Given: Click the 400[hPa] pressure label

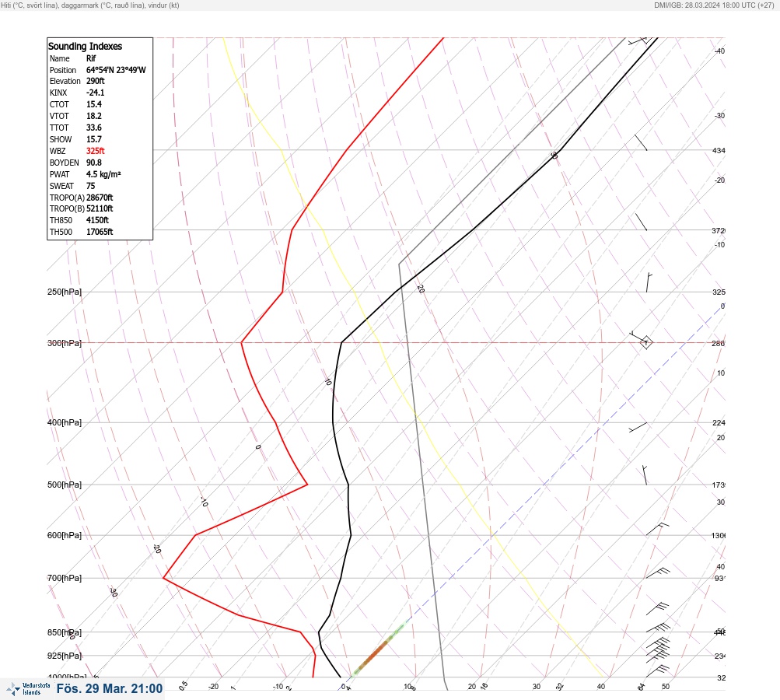Looking at the screenshot, I should tap(65, 422).
